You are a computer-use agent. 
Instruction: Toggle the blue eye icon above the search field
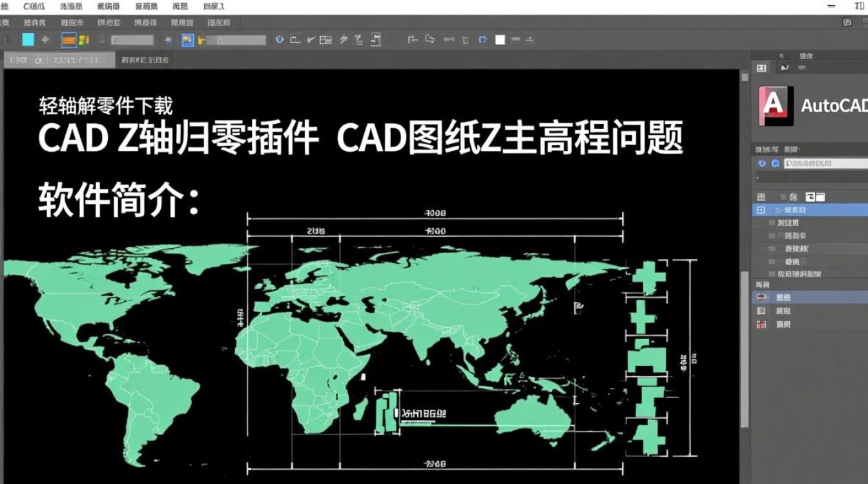coord(762,163)
